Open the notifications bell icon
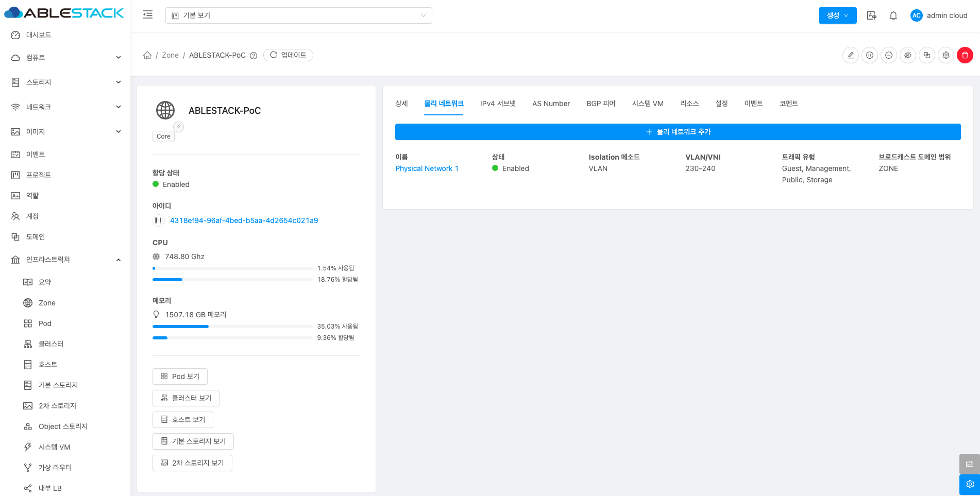This screenshot has width=980, height=496. [893, 15]
